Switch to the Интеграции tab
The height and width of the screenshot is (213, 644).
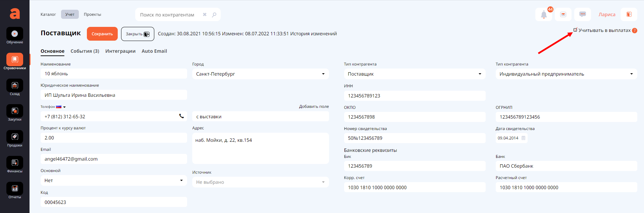tap(120, 51)
